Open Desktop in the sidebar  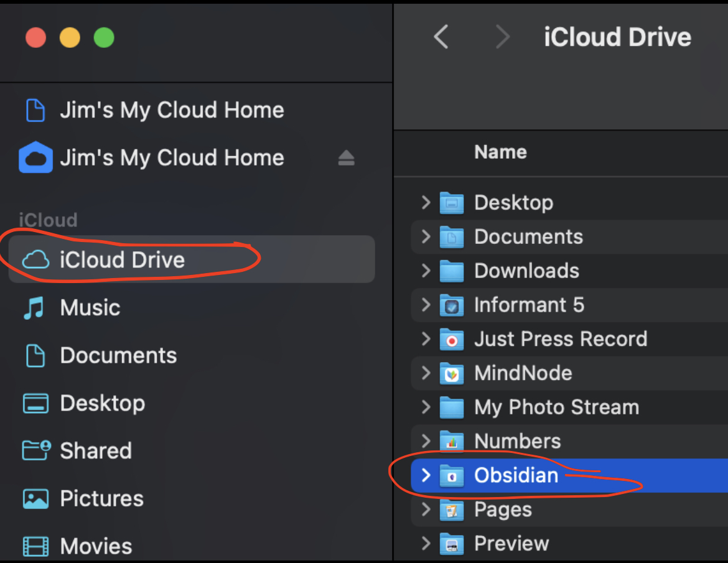(x=103, y=403)
